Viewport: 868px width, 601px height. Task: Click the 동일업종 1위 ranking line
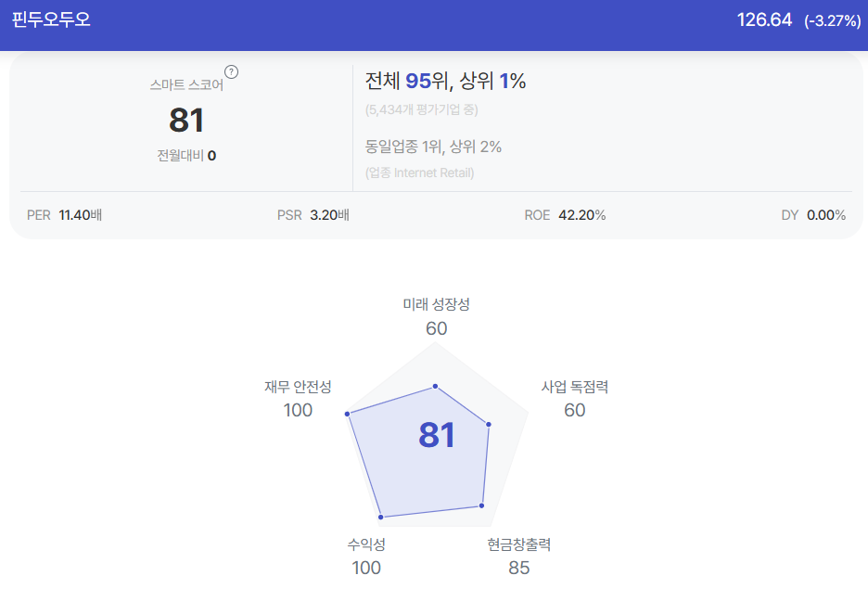tap(433, 147)
